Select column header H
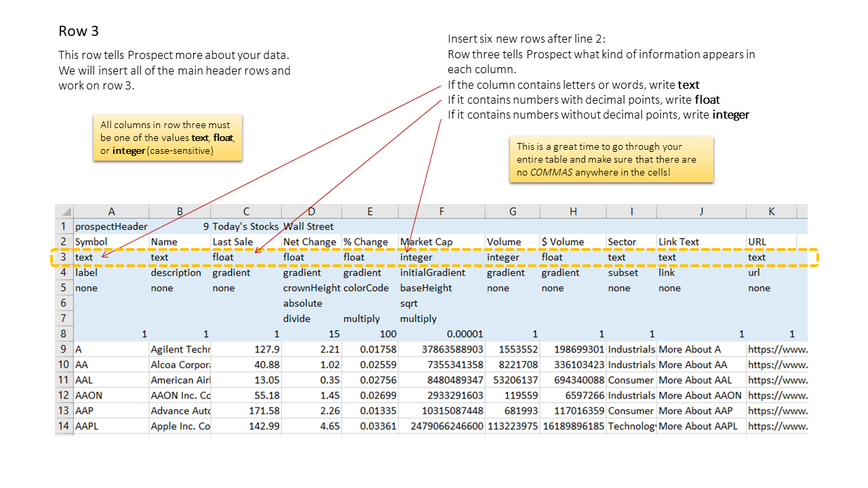868x488 pixels. pyautogui.click(x=573, y=211)
